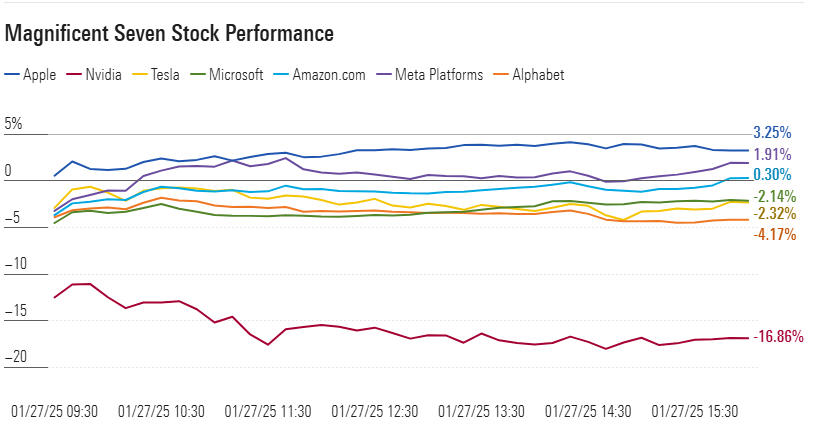Screen dimensions: 814x432
Task: Select the Alphabet legend entry
Action: pos(538,75)
